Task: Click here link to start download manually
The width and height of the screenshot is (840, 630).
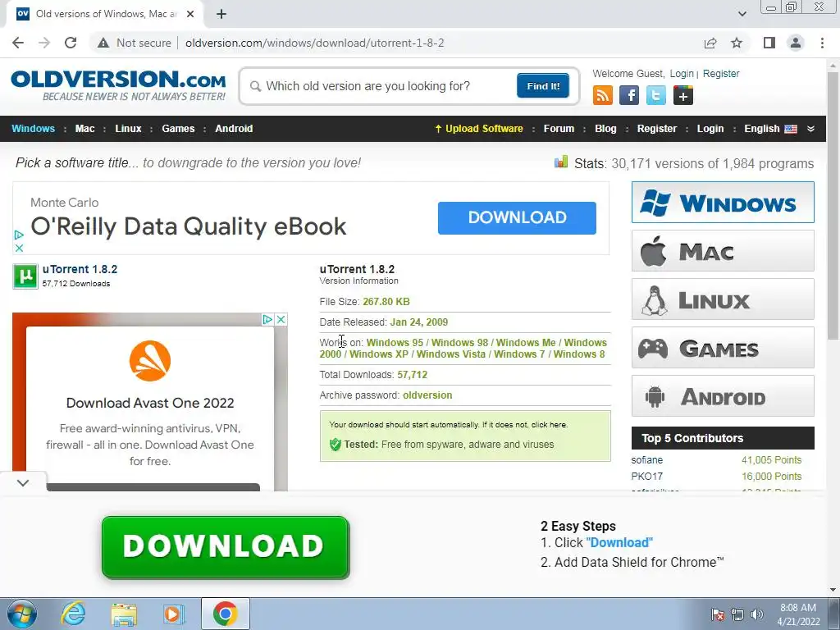Action: coord(549,425)
